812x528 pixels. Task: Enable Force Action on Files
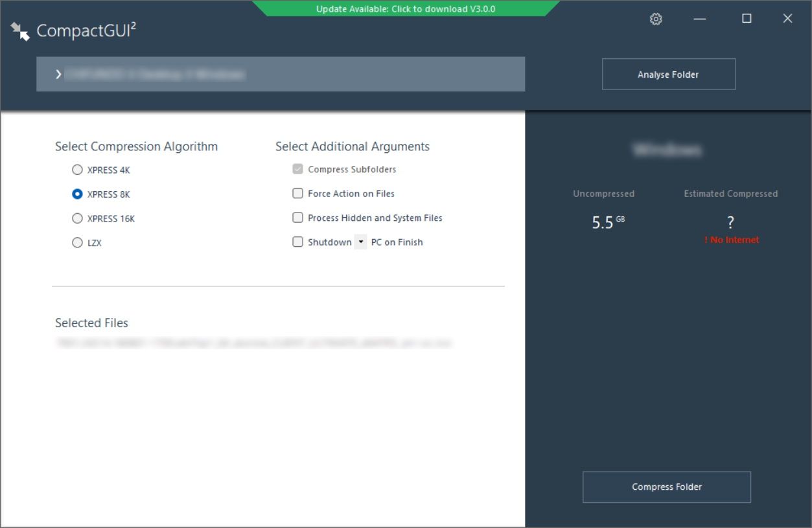tap(298, 193)
